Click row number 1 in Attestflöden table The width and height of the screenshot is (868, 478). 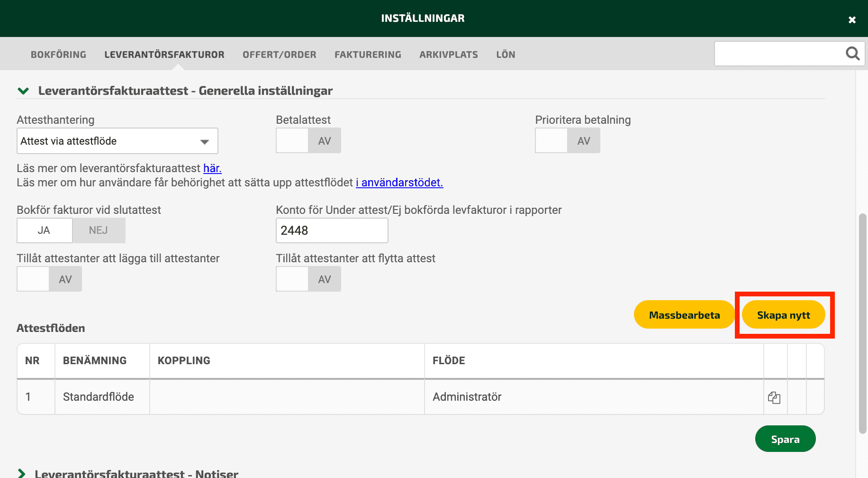28,397
